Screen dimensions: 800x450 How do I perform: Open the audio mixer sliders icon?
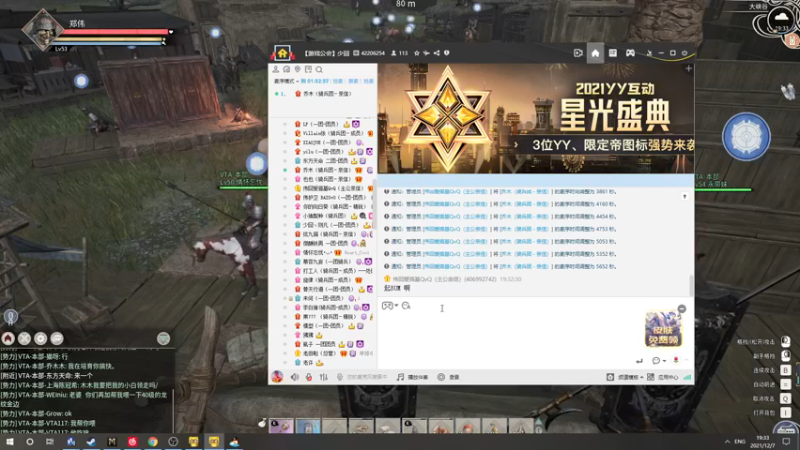tap(323, 377)
